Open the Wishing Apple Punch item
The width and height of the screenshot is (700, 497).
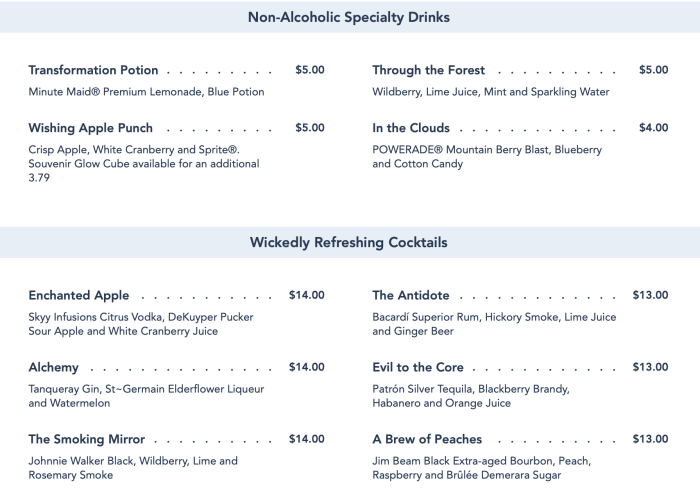tap(91, 128)
